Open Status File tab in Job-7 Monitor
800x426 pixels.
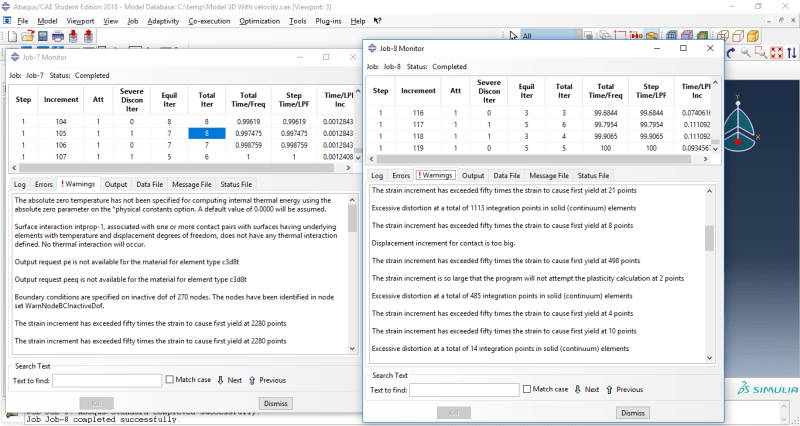pos(236,184)
